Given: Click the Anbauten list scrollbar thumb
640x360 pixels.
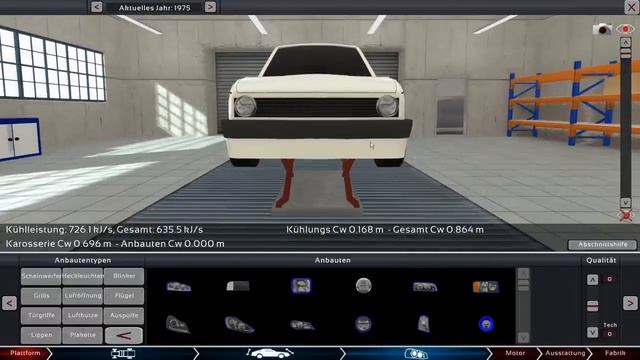Looking at the screenshot, I should pyautogui.click(x=523, y=285).
